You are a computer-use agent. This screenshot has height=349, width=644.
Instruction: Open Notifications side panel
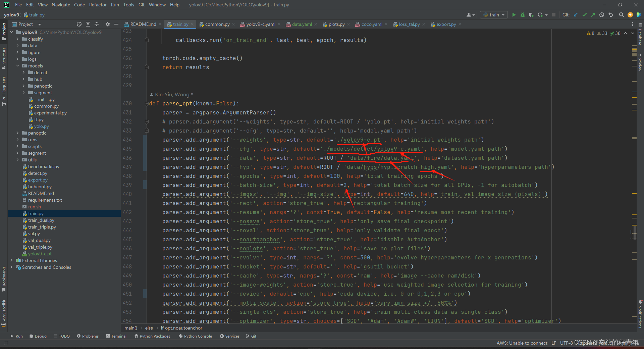(640, 314)
